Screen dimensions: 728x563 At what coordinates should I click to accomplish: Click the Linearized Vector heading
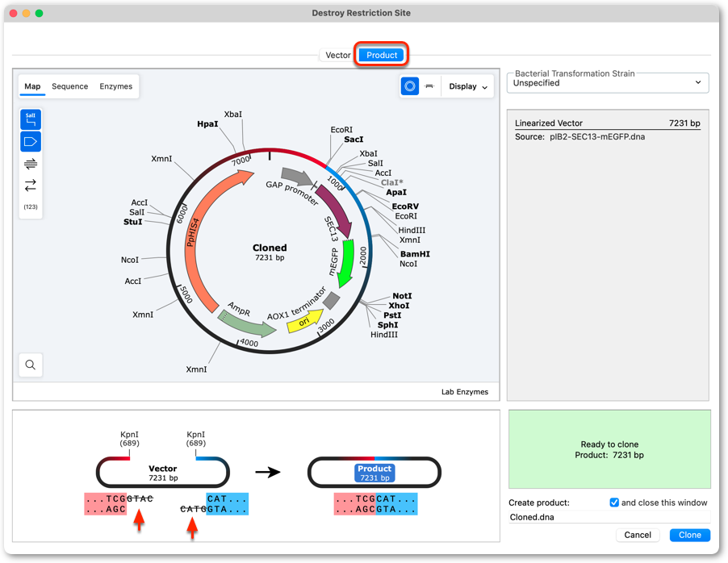point(548,123)
